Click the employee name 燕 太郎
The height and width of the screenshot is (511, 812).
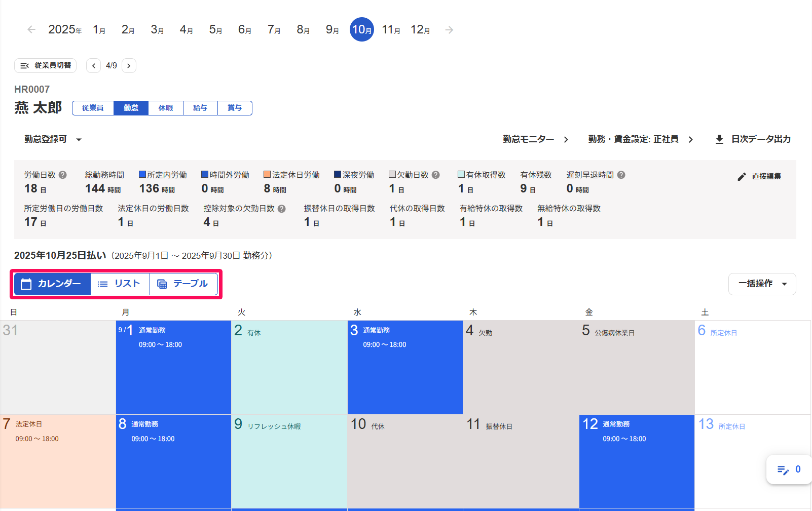point(38,108)
